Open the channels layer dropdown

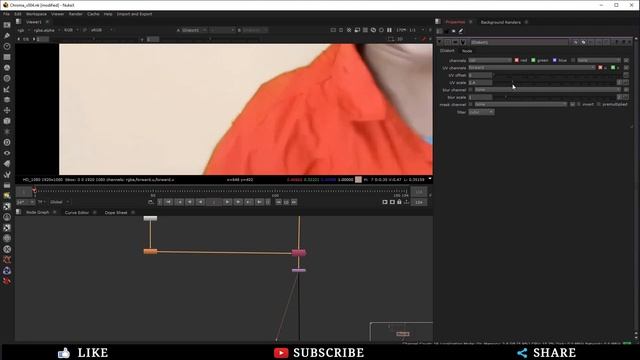pos(490,60)
